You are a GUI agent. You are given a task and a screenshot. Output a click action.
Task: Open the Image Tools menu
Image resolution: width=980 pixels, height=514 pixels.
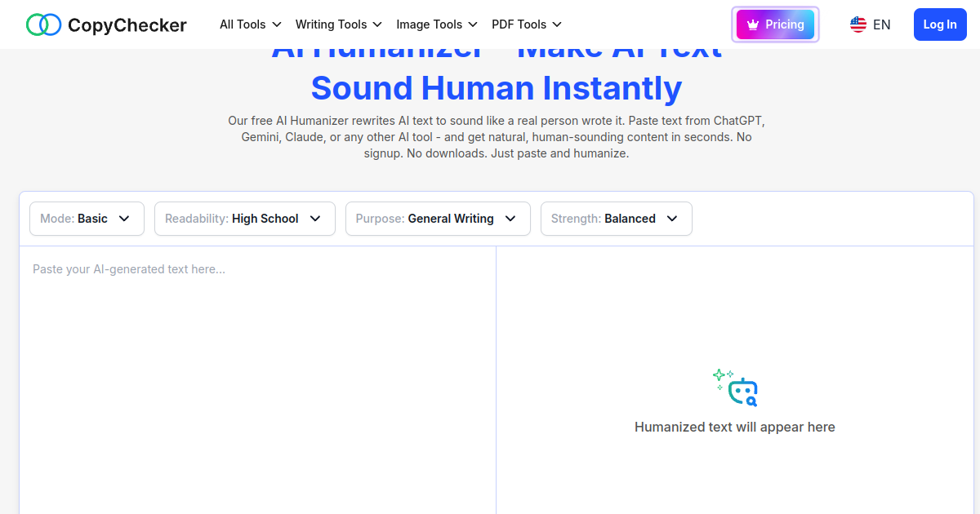point(437,24)
